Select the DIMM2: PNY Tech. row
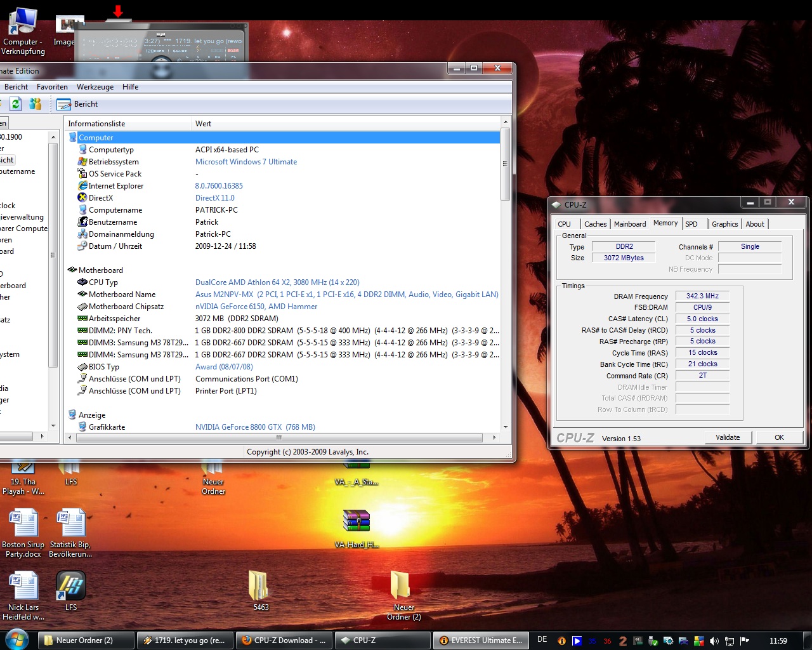 tap(283, 331)
